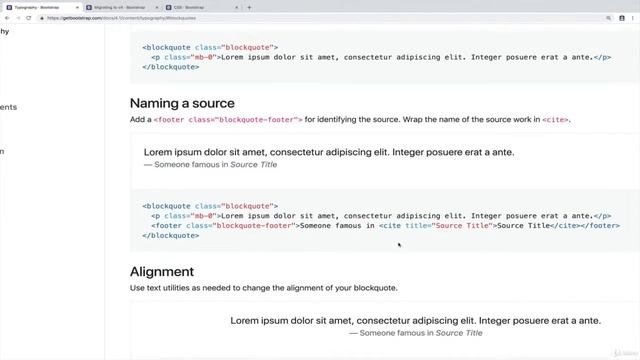
Task: Click the code line with footer class blockquote-footer
Action: tap(385, 226)
